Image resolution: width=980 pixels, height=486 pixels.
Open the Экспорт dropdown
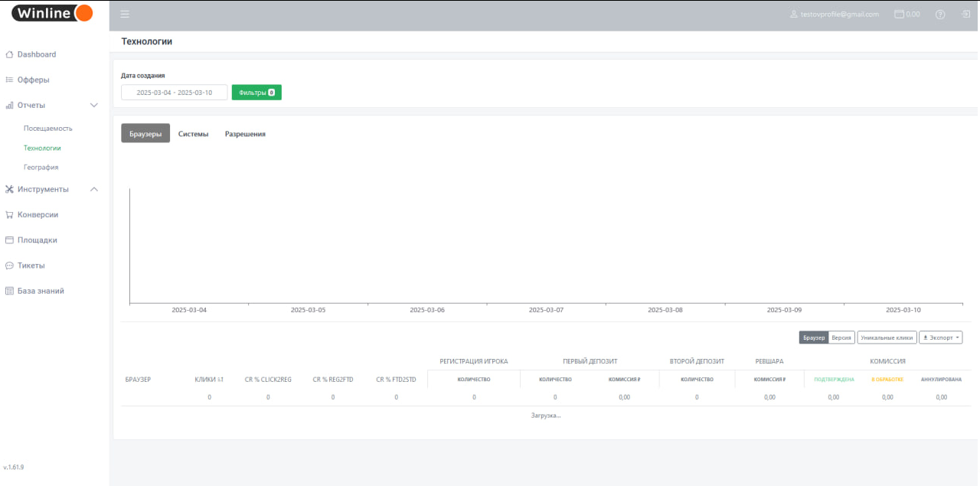click(x=941, y=338)
